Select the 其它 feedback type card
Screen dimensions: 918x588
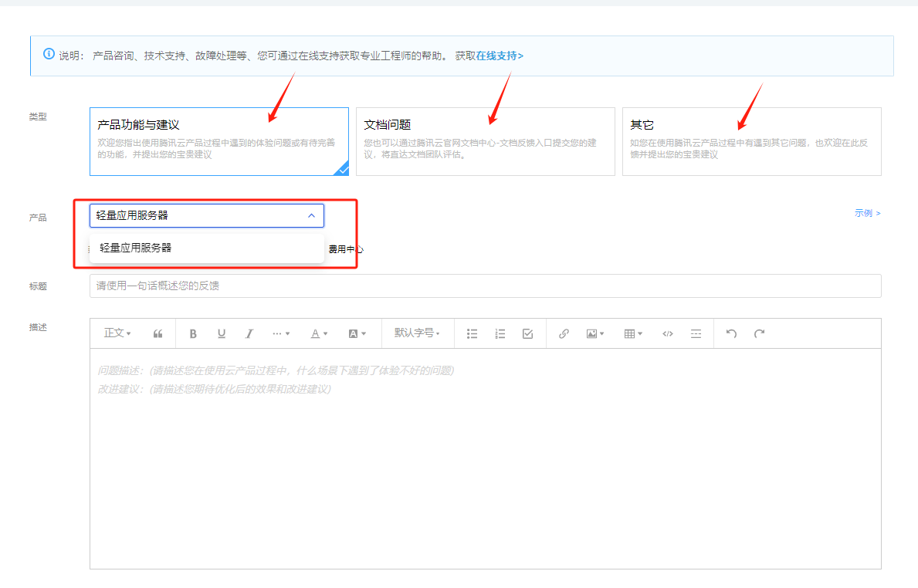752,141
